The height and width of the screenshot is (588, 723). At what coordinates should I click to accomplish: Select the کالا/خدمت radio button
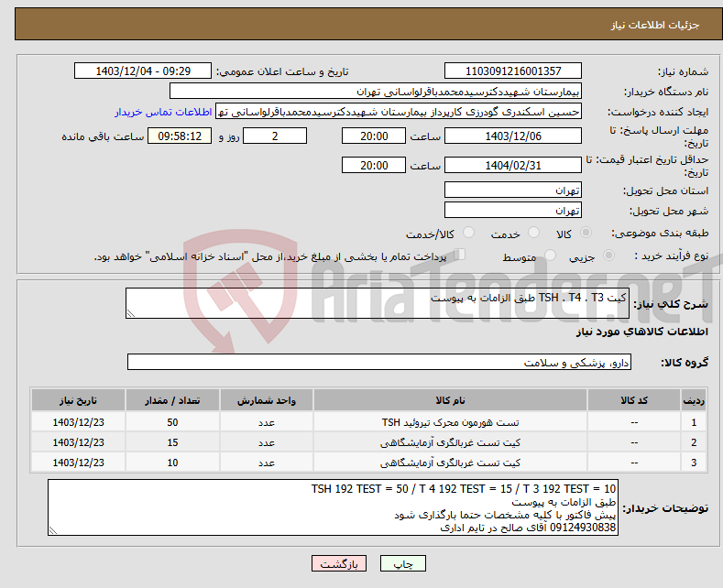coord(468,233)
